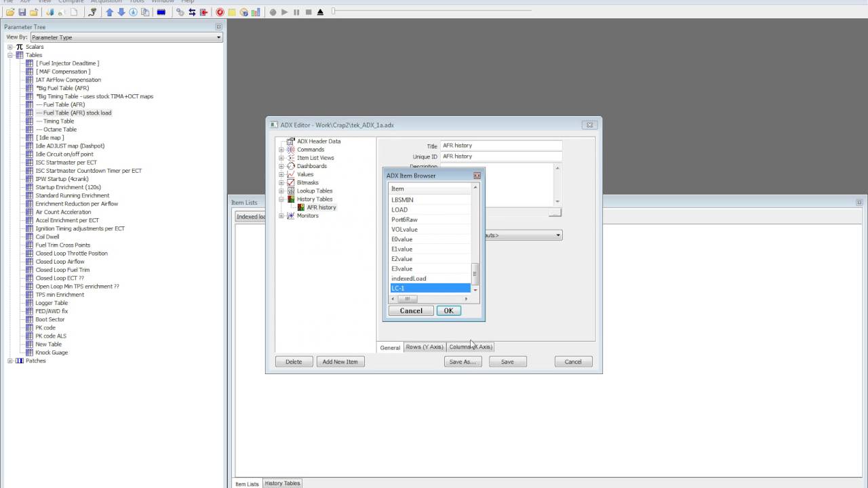Click the playback position slider handle
868x488 pixels.
333,12
